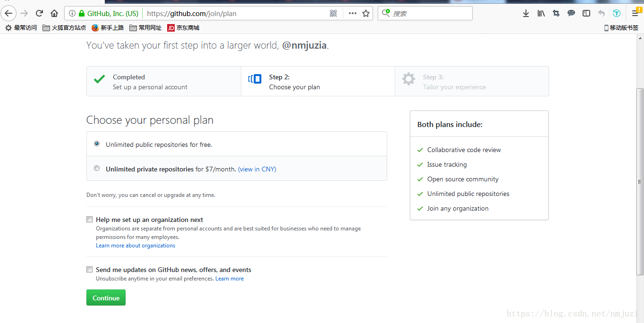This screenshot has width=644, height=323.
Task: Go back with the browser back arrow
Action: click(x=8, y=13)
